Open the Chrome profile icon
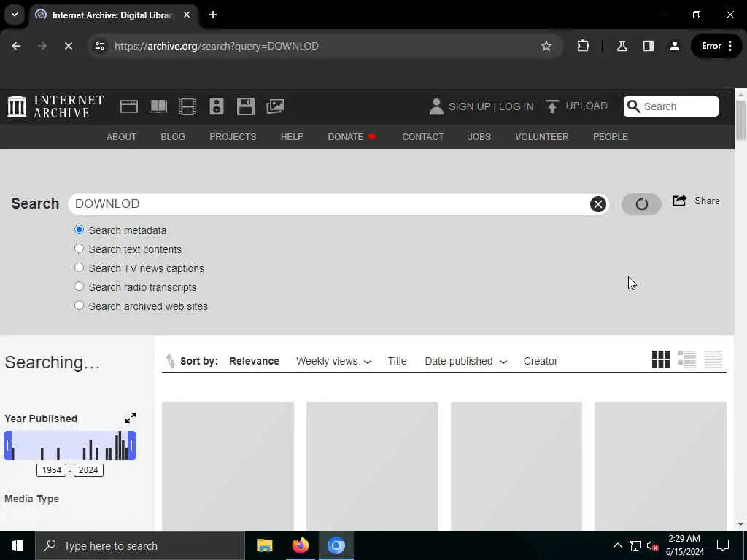This screenshot has width=747, height=560. (x=675, y=46)
